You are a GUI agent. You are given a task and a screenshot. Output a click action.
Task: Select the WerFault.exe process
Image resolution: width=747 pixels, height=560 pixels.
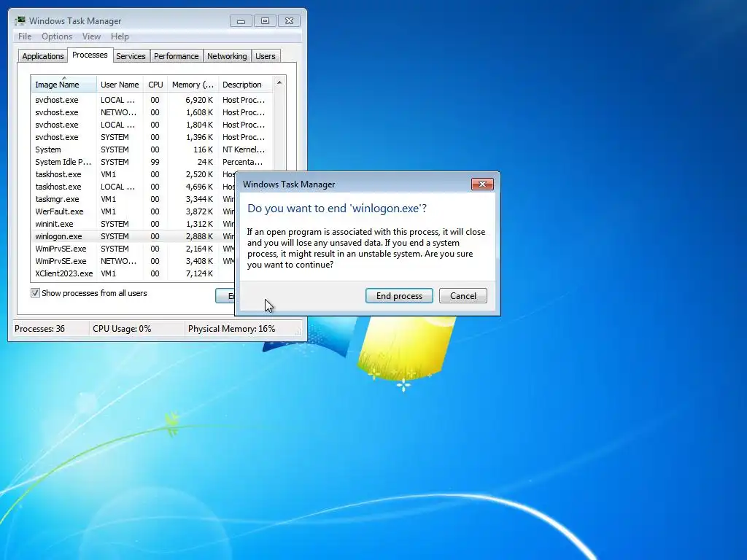[133, 211]
